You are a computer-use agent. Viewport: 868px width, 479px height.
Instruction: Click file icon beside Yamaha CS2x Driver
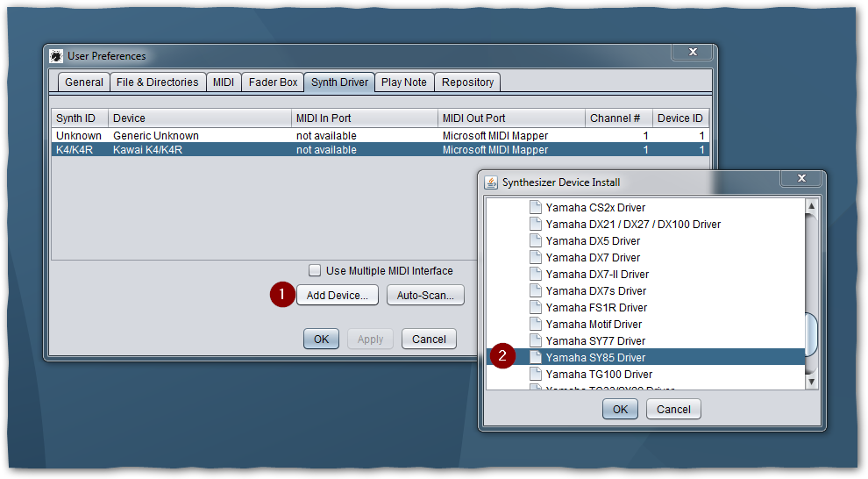(x=536, y=207)
